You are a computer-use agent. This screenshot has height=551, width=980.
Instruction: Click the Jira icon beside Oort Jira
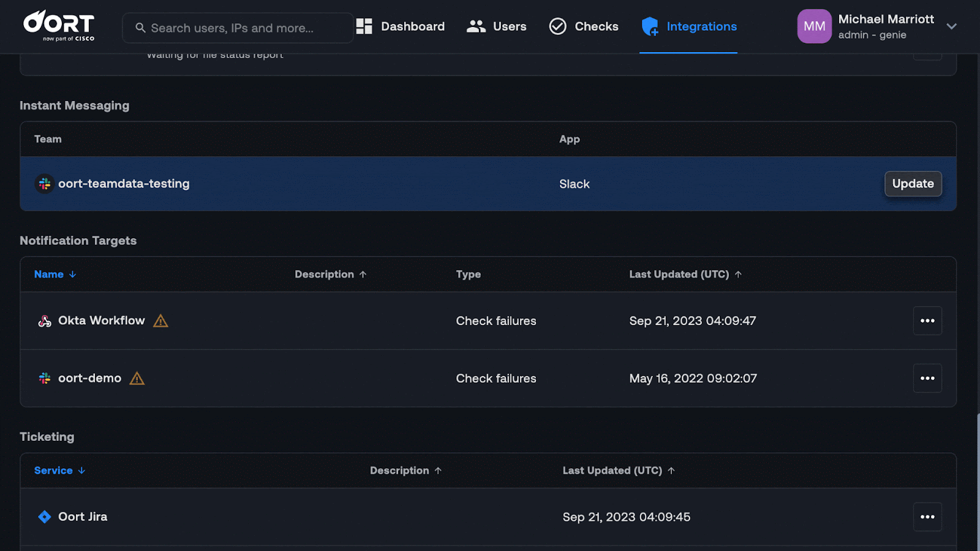click(x=45, y=517)
